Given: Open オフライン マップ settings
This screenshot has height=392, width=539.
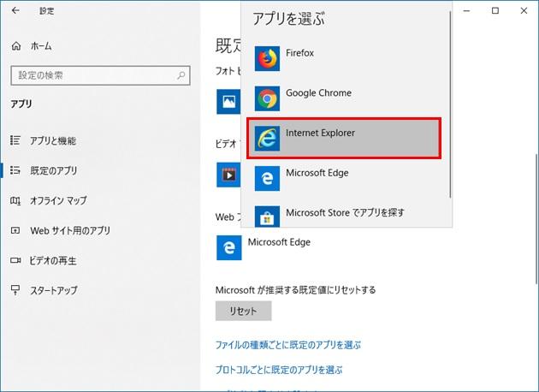Looking at the screenshot, I should tap(58, 200).
